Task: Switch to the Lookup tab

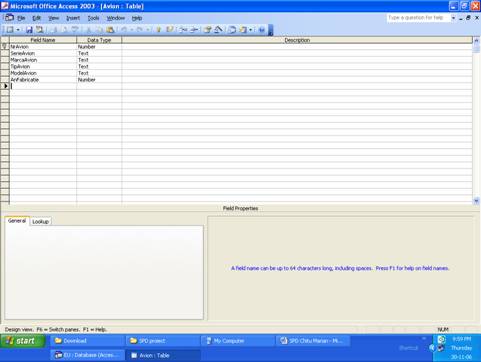Action: (40, 222)
